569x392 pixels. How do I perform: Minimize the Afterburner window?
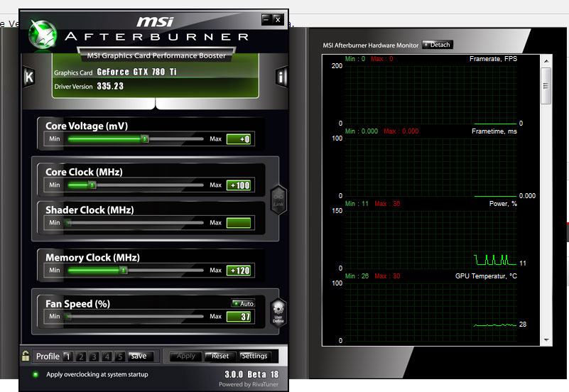[x=266, y=20]
